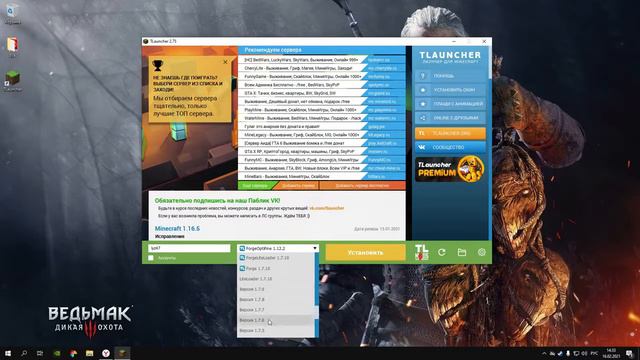Click the CherryLite server row
The width and height of the screenshot is (640, 360).
coord(322,68)
